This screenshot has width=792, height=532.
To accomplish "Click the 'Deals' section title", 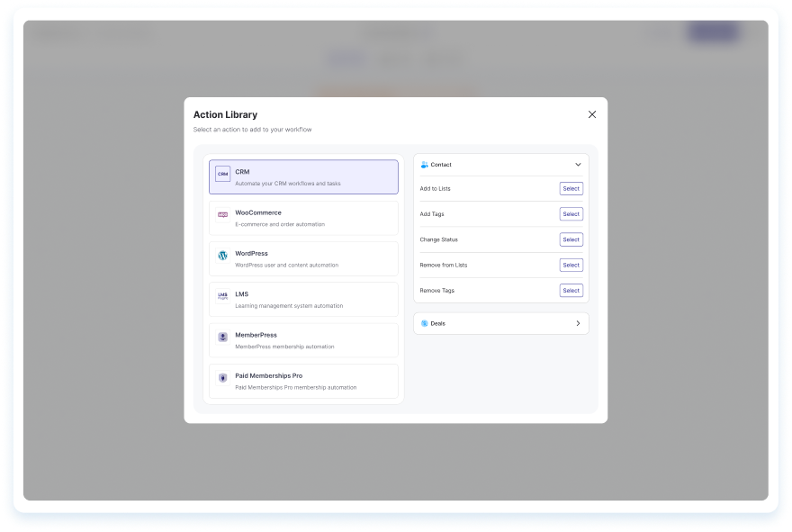I will 438,323.
